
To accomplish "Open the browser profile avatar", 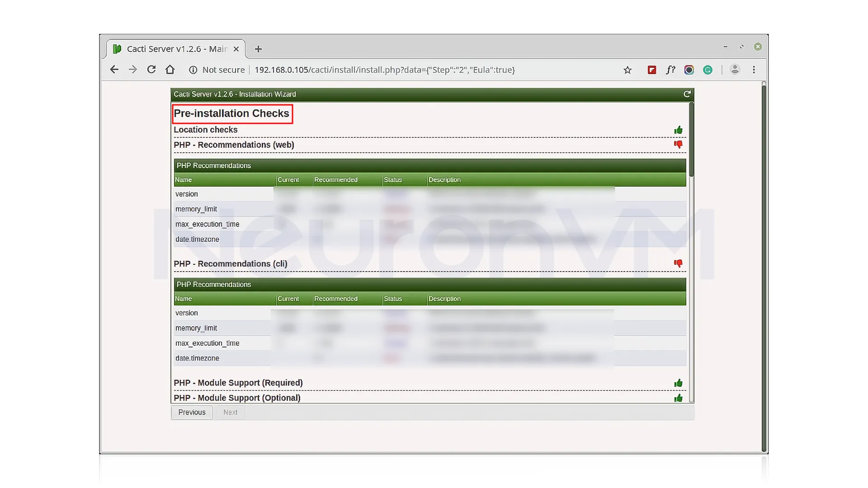I will [x=735, y=70].
